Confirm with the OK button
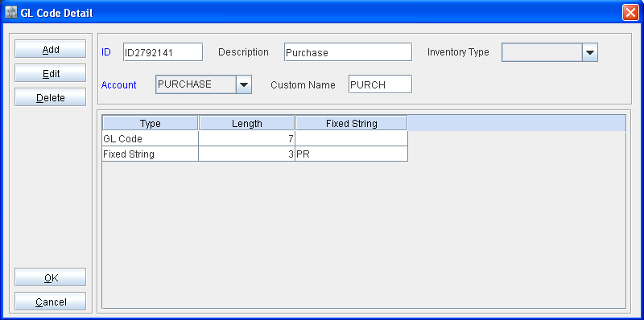The height and width of the screenshot is (320, 644). click(x=51, y=277)
